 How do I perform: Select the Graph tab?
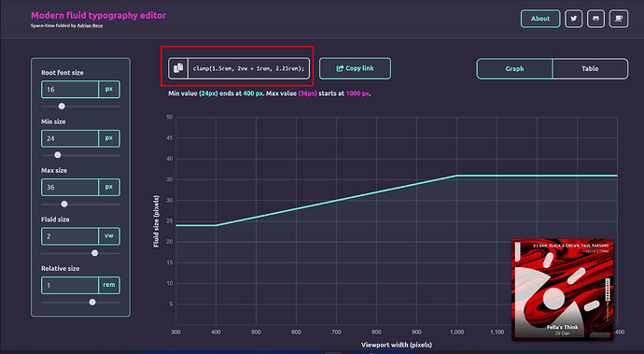click(514, 69)
